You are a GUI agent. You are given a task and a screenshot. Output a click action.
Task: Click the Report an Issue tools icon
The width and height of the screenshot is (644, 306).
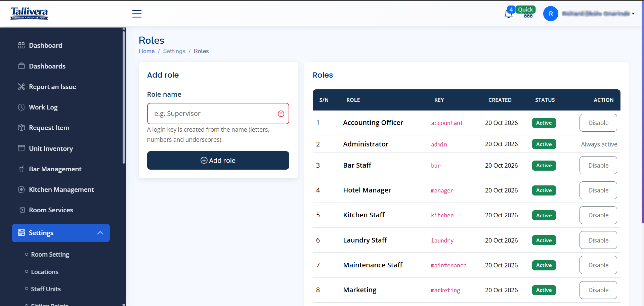coord(22,87)
